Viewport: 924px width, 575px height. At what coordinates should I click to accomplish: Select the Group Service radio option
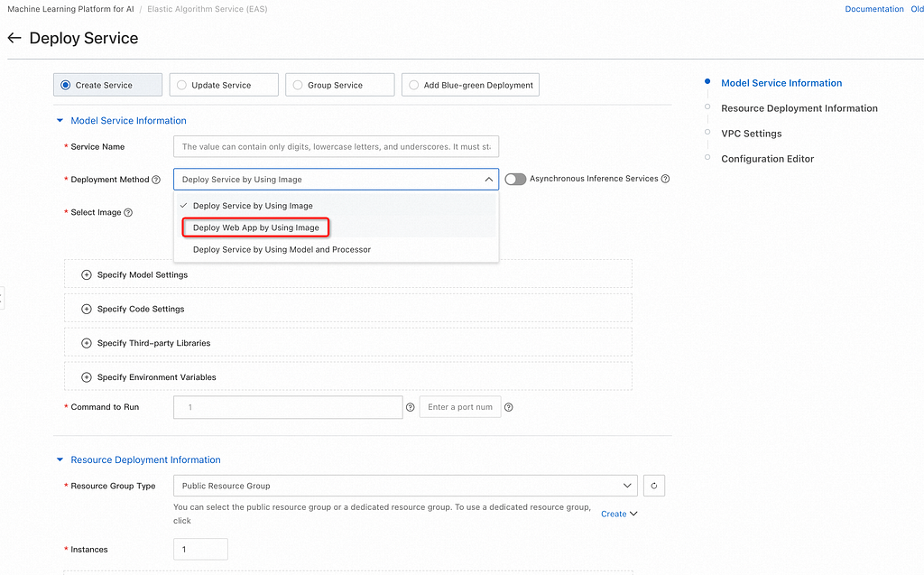[x=340, y=85]
